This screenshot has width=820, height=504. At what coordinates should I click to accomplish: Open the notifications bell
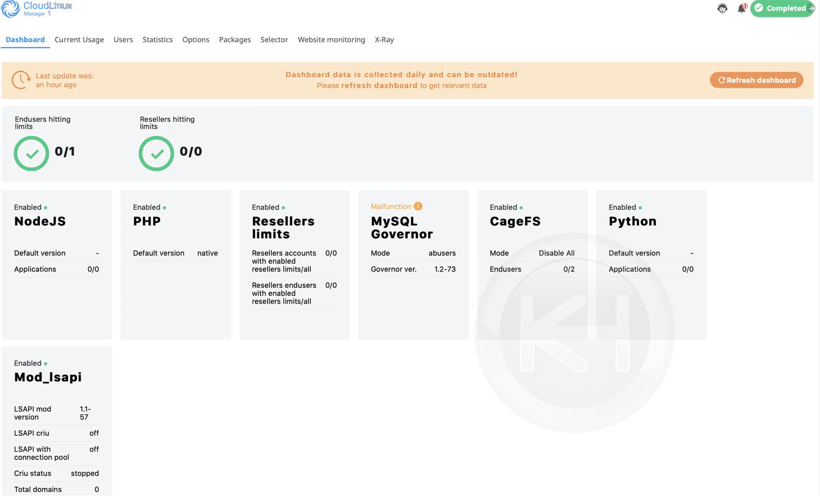pyautogui.click(x=741, y=8)
